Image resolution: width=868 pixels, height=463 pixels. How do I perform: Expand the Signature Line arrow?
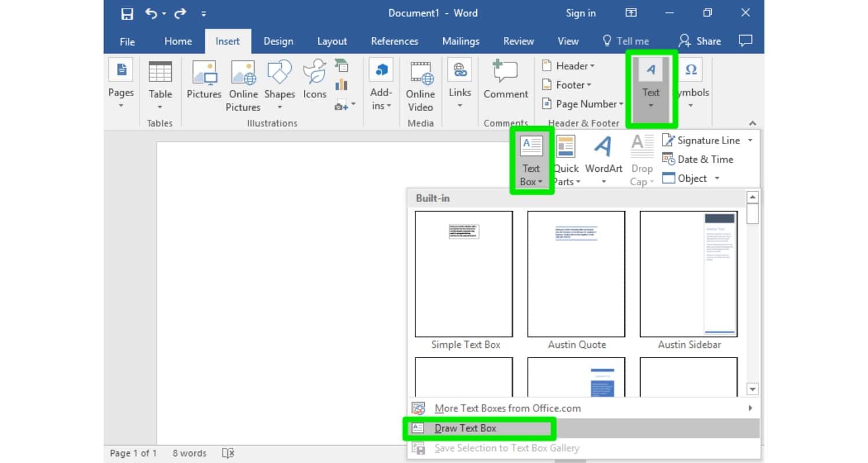click(x=751, y=141)
